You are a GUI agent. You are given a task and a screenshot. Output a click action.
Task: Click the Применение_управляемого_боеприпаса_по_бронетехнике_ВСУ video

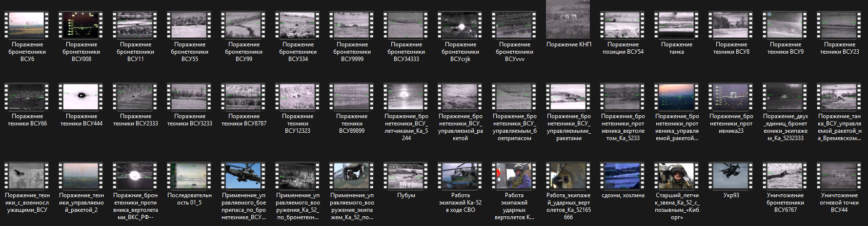point(244,176)
